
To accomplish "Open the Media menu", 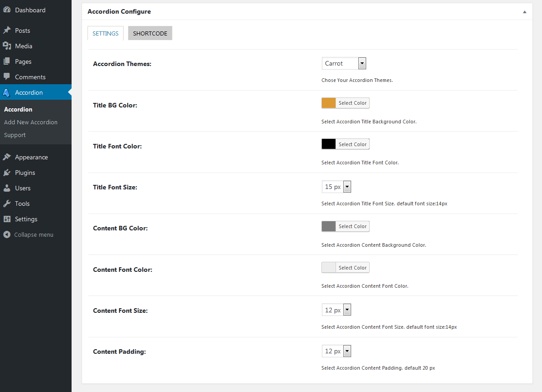I will point(24,46).
